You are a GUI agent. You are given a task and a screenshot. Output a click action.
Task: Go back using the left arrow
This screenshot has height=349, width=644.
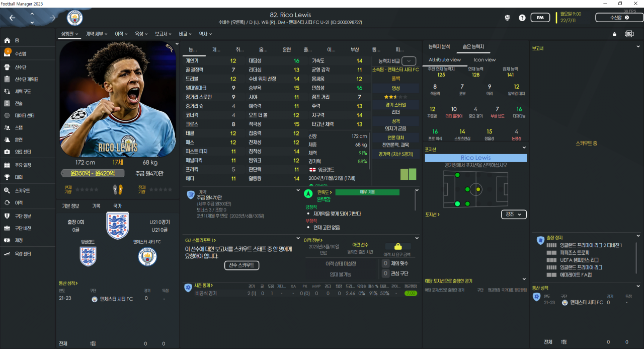coord(13,18)
